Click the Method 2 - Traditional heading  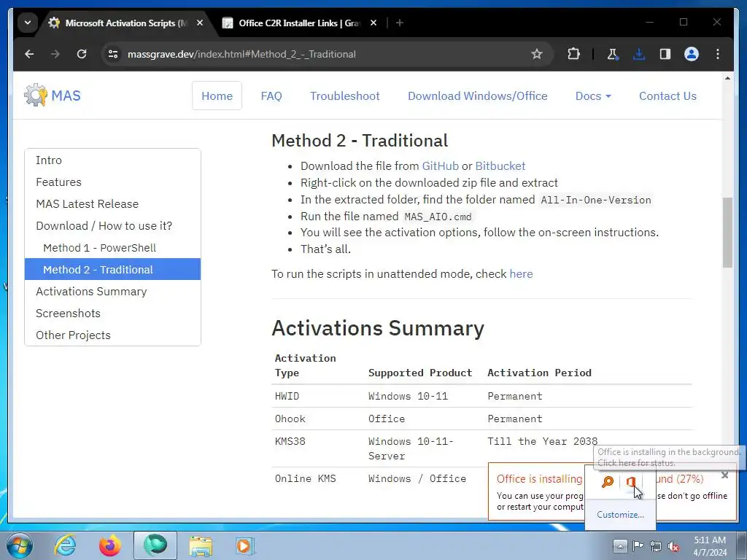[x=360, y=141]
